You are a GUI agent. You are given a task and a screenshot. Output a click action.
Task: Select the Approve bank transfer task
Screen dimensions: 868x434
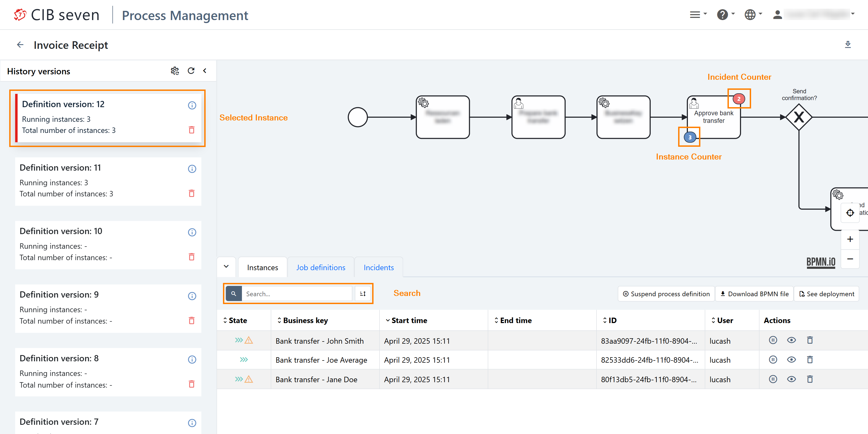[714, 117]
